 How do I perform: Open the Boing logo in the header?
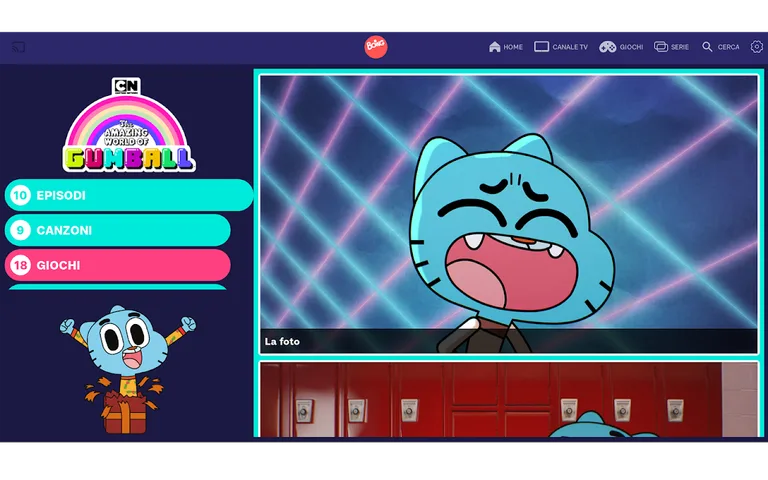pos(376,47)
